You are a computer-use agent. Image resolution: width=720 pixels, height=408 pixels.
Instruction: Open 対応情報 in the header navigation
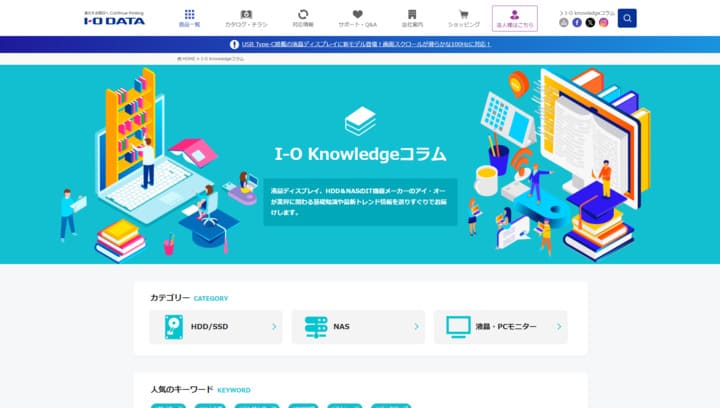point(303,18)
